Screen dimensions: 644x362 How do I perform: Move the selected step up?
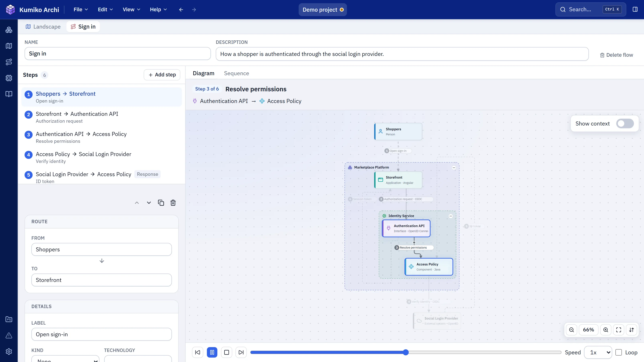pyautogui.click(x=137, y=203)
